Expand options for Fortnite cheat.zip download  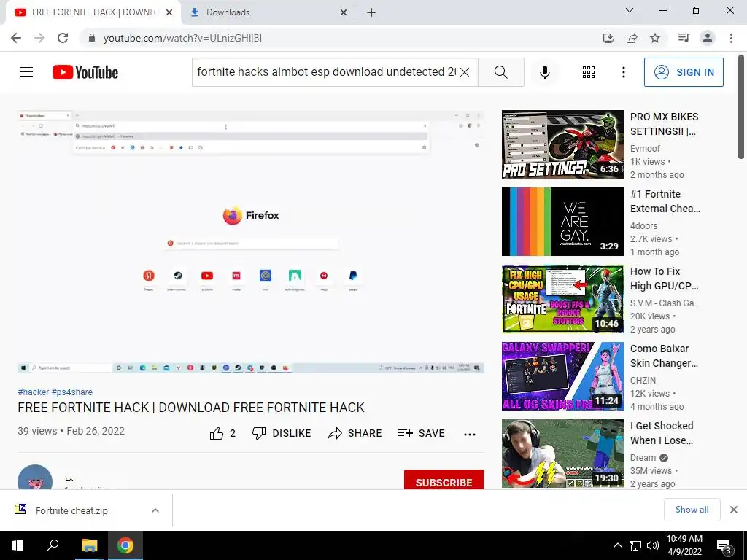(x=155, y=510)
